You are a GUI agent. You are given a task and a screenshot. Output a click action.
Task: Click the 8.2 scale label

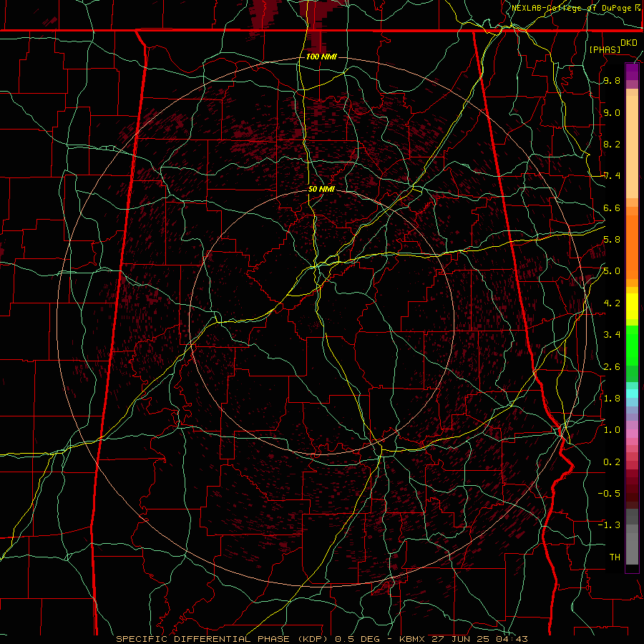(x=612, y=144)
